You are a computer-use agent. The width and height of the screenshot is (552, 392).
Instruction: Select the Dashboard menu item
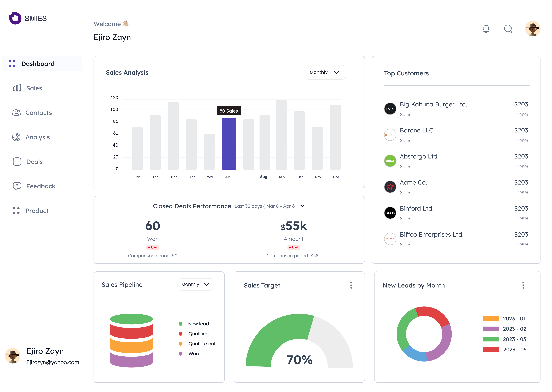point(38,64)
